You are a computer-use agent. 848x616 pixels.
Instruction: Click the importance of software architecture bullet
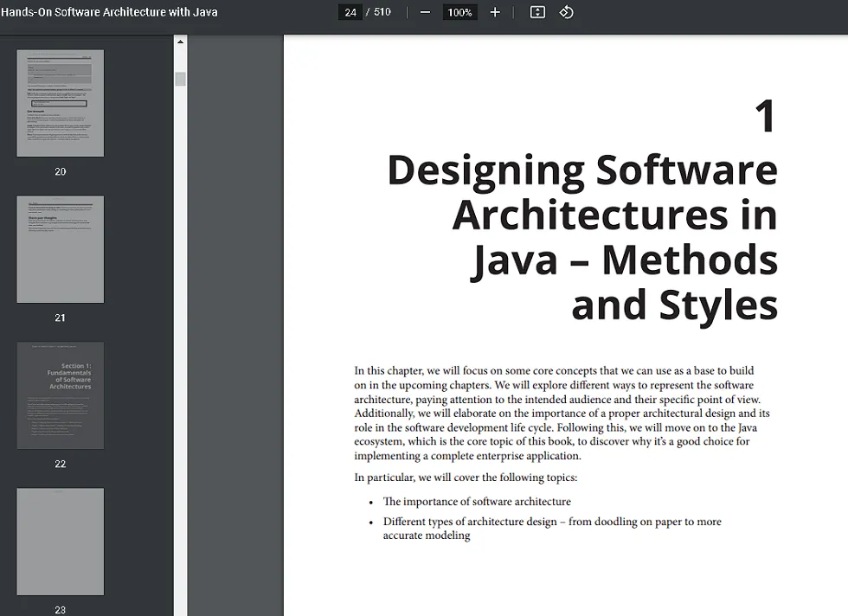[x=477, y=502]
